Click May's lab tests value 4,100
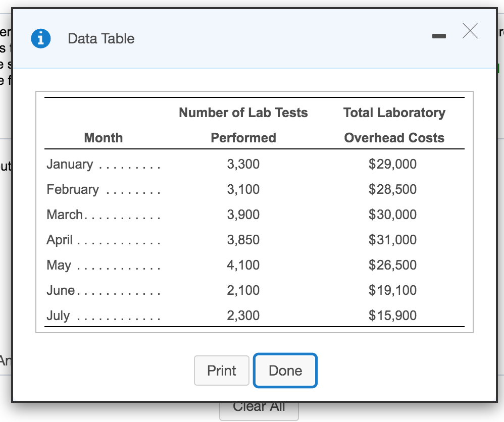 pos(243,265)
